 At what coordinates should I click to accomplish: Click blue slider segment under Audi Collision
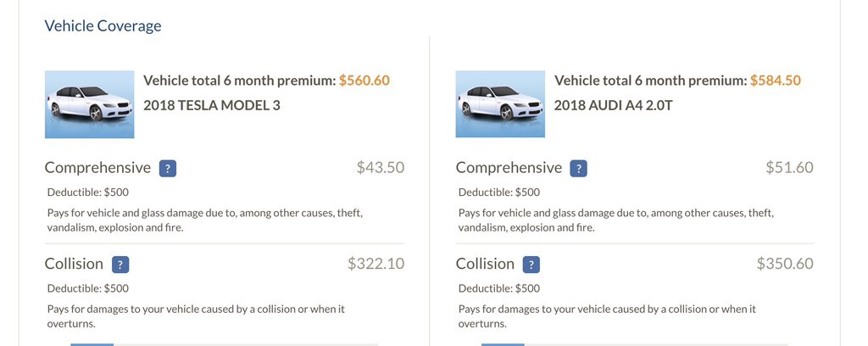coord(503,344)
